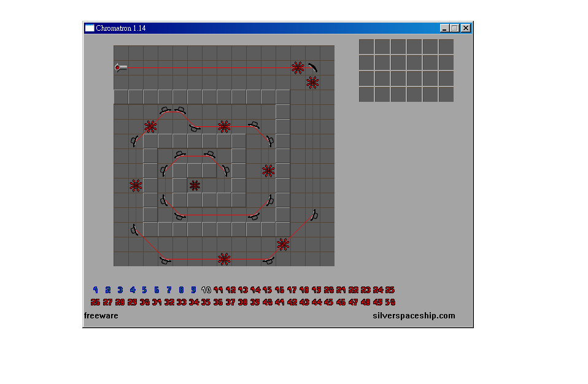Select the mirror at the bottom of the far-left vertical beam
The image size is (588, 384).
click(x=134, y=229)
